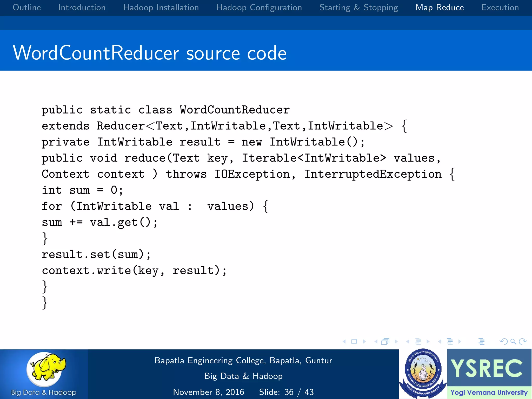This screenshot has width=532, height=399.
Task: Click the YSREC logo
Action: (487, 368)
